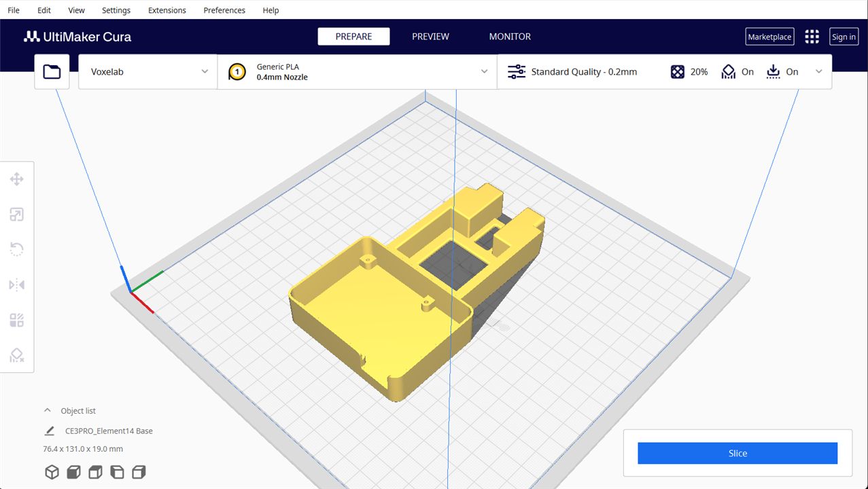Viewport: 868px width, 489px height.
Task: Open the Extensions menu
Action: pos(167,10)
